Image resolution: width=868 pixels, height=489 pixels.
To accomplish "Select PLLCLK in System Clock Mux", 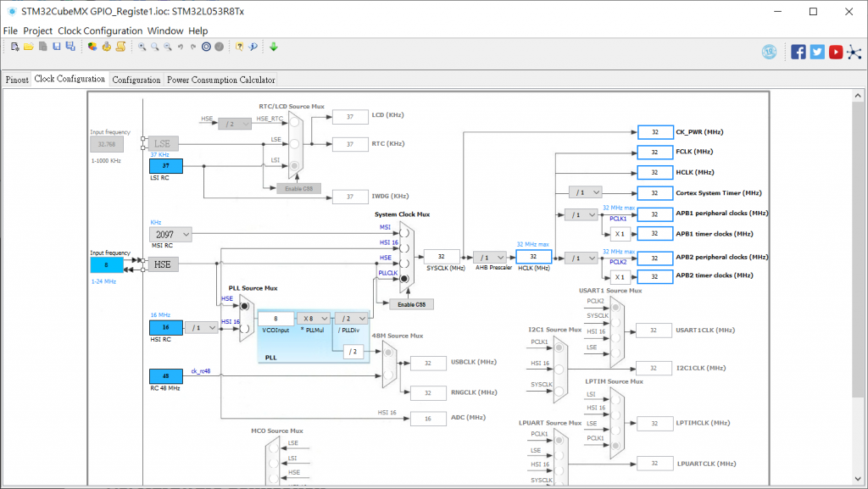I will coord(404,279).
